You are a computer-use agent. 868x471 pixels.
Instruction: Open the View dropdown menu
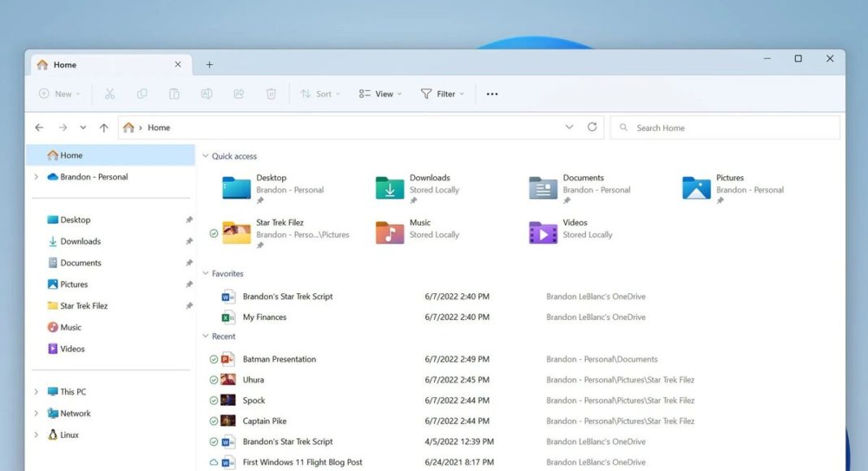tap(380, 94)
